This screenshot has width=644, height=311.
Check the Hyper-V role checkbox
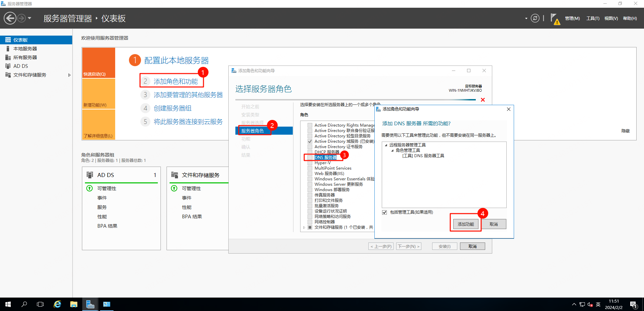tap(310, 163)
